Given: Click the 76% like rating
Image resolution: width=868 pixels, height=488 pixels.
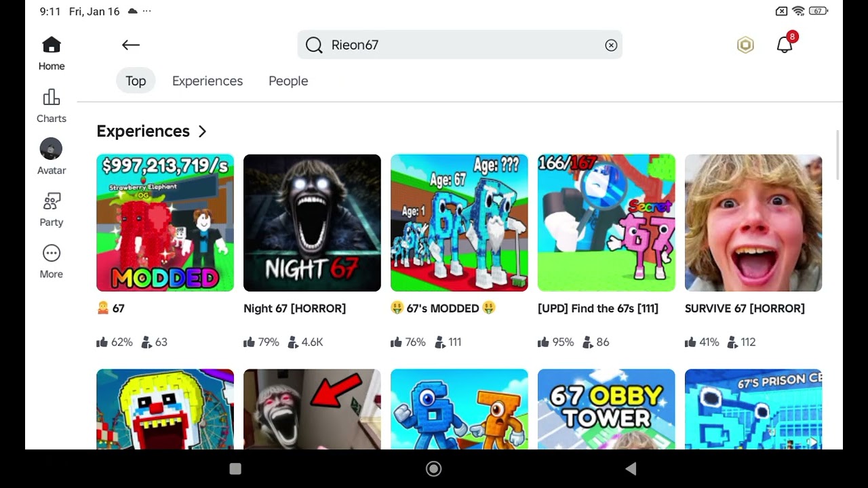Looking at the screenshot, I should [x=409, y=342].
